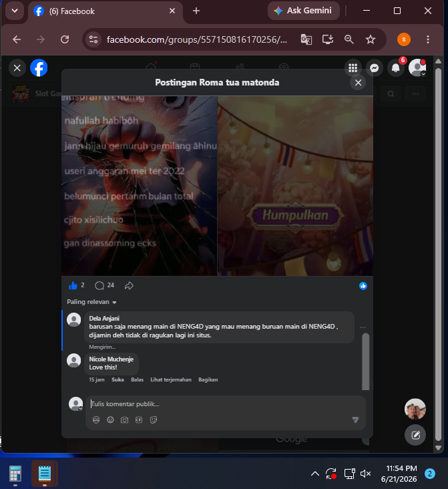Click the browser page vertical scrollbar
The image size is (448, 489).
coord(438,255)
